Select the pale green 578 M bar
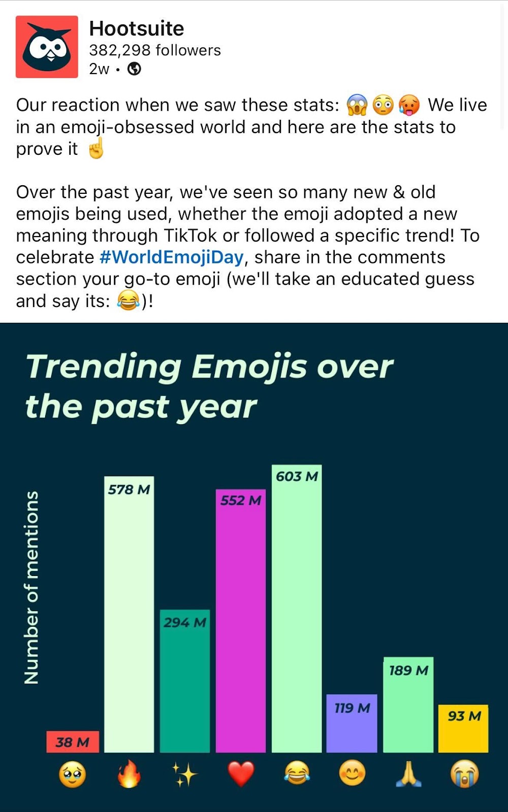Image resolution: width=508 pixels, height=812 pixels. coord(129,614)
